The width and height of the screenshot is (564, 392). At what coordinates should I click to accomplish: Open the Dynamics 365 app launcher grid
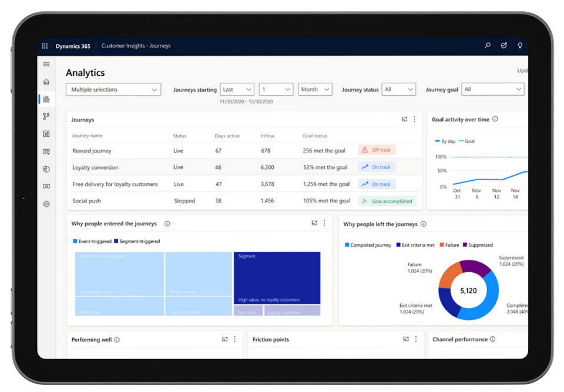point(45,46)
